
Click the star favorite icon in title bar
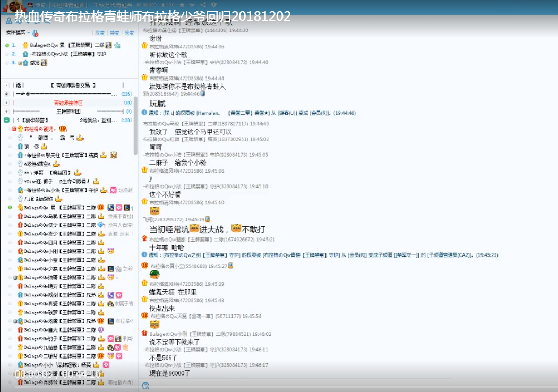click(182, 5)
